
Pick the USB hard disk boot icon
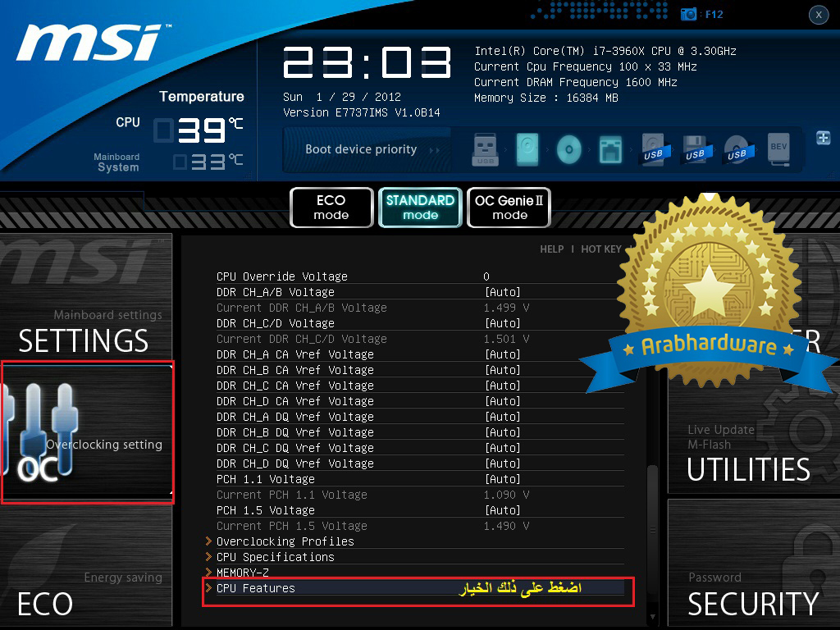654,149
